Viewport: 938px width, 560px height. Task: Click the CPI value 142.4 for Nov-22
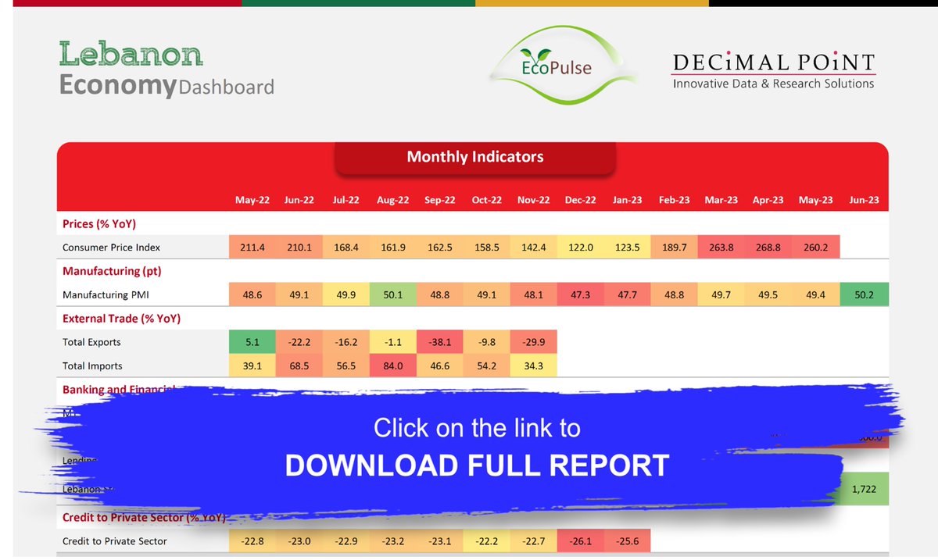click(x=533, y=248)
